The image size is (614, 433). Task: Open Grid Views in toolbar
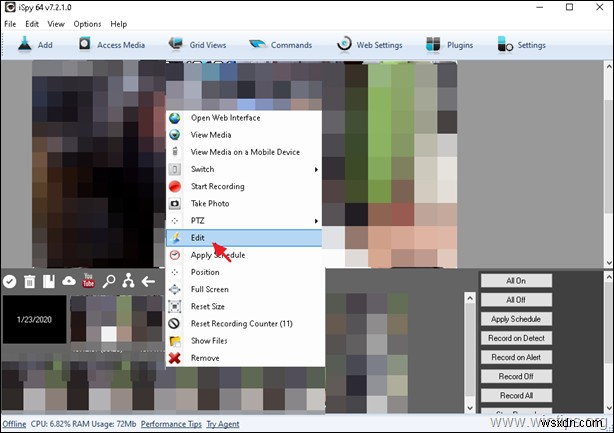pyautogui.click(x=197, y=45)
